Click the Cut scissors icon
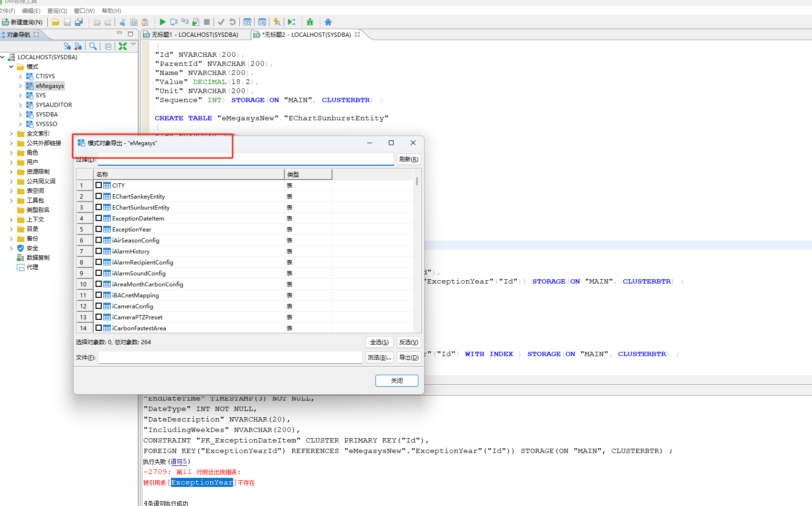 pyautogui.click(x=123, y=22)
